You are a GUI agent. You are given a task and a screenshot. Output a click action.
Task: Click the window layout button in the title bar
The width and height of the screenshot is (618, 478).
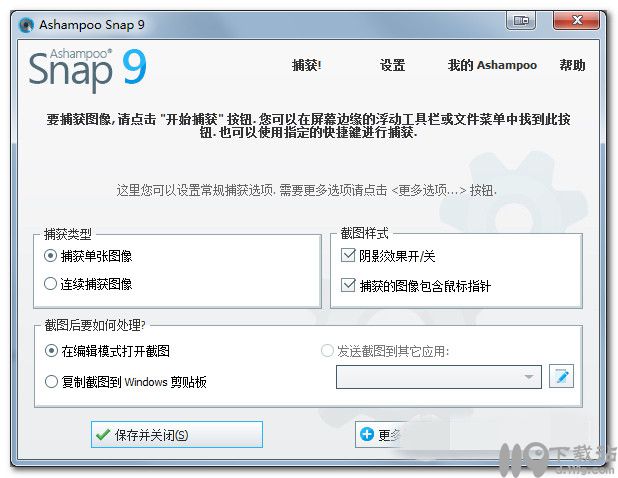[521, 20]
